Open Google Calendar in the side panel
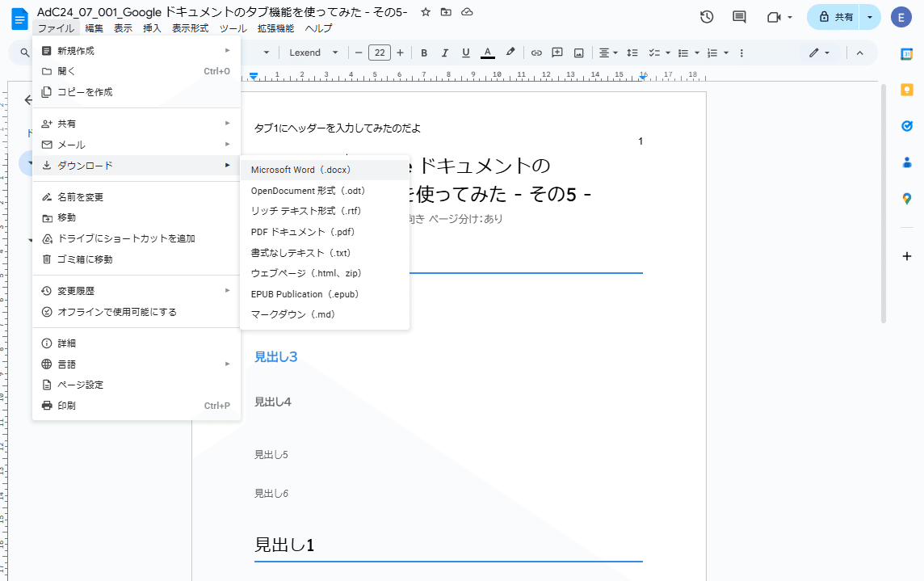Image resolution: width=924 pixels, height=581 pixels. [x=906, y=54]
